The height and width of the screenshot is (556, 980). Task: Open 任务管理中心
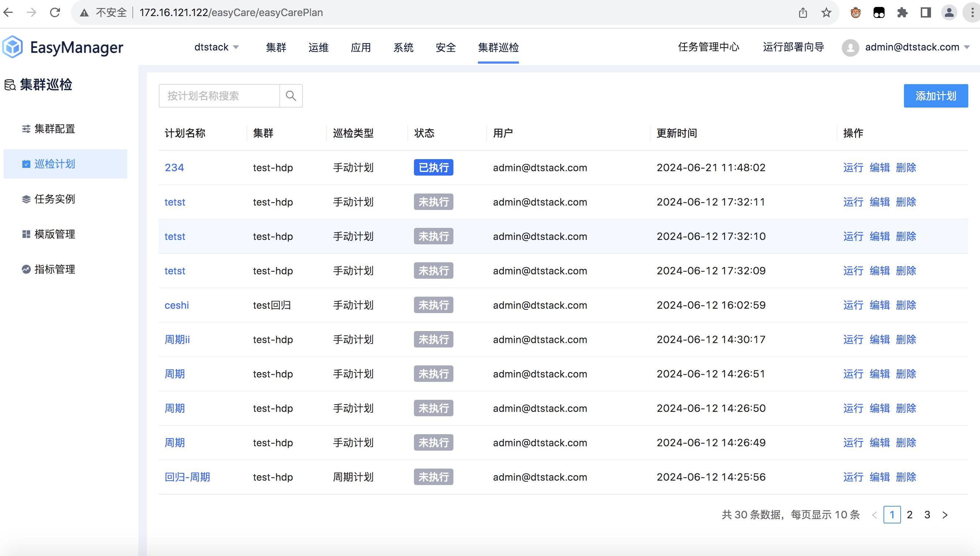pyautogui.click(x=709, y=47)
